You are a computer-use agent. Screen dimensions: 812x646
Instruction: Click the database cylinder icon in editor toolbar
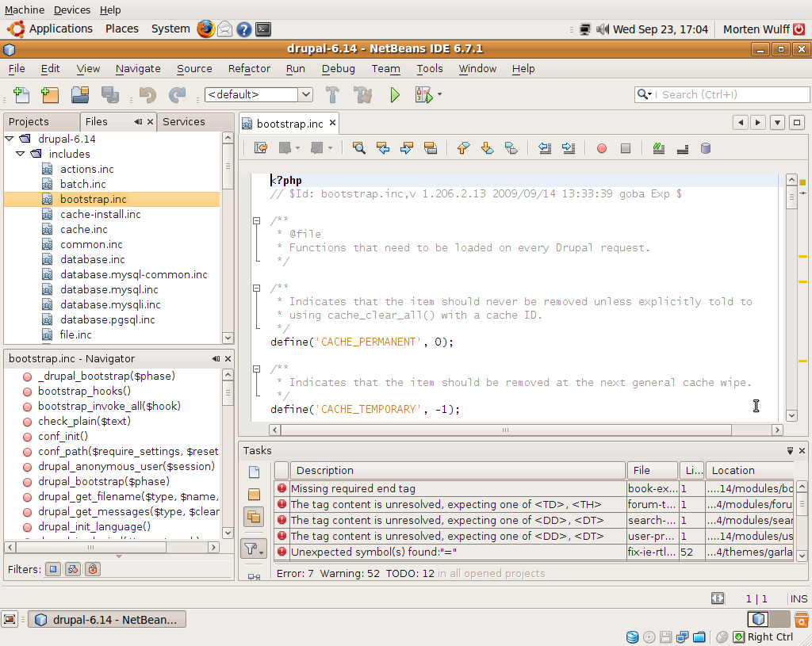point(705,148)
